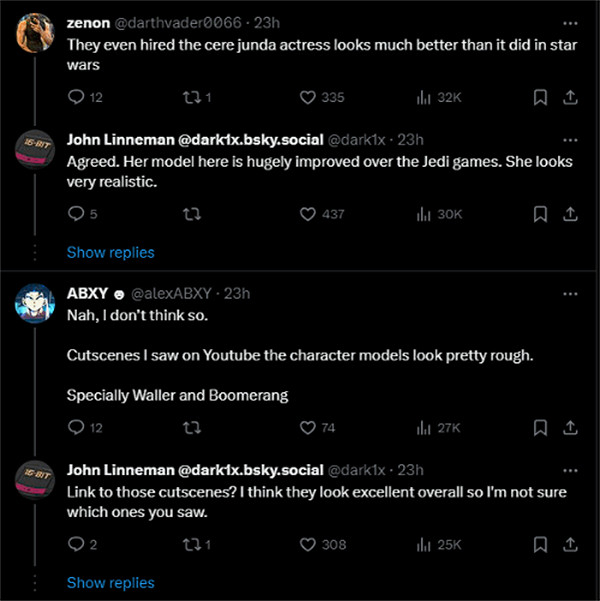
Task: Show replies under John's 'Agreed' tweet
Action: 110,252
